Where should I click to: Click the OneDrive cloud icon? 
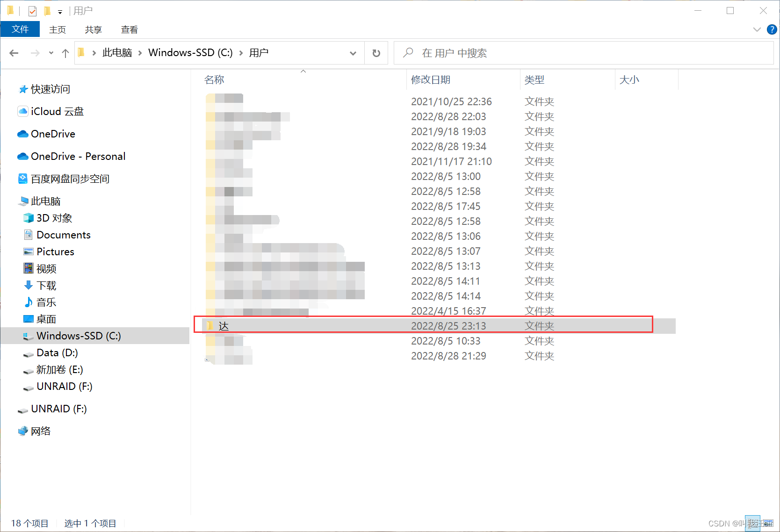point(23,134)
